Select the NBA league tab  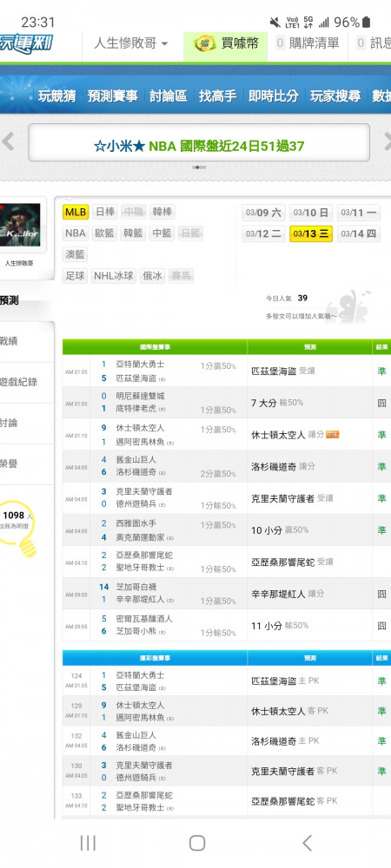pos(76,233)
